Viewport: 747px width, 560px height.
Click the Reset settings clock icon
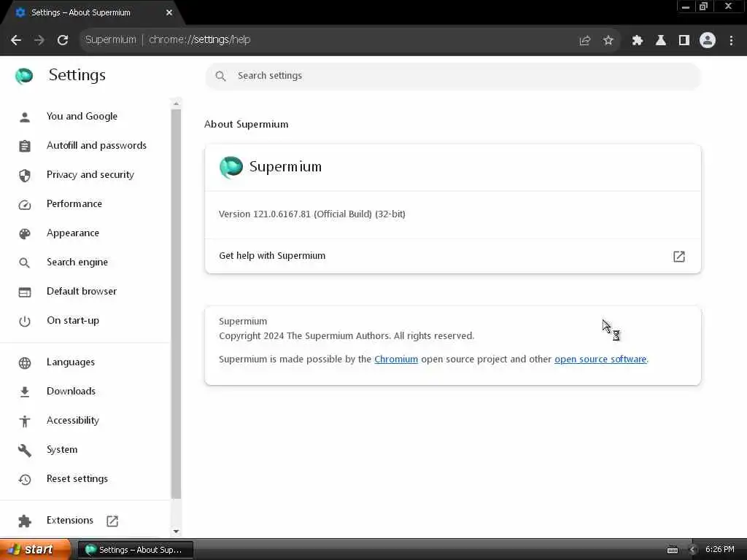[25, 480]
